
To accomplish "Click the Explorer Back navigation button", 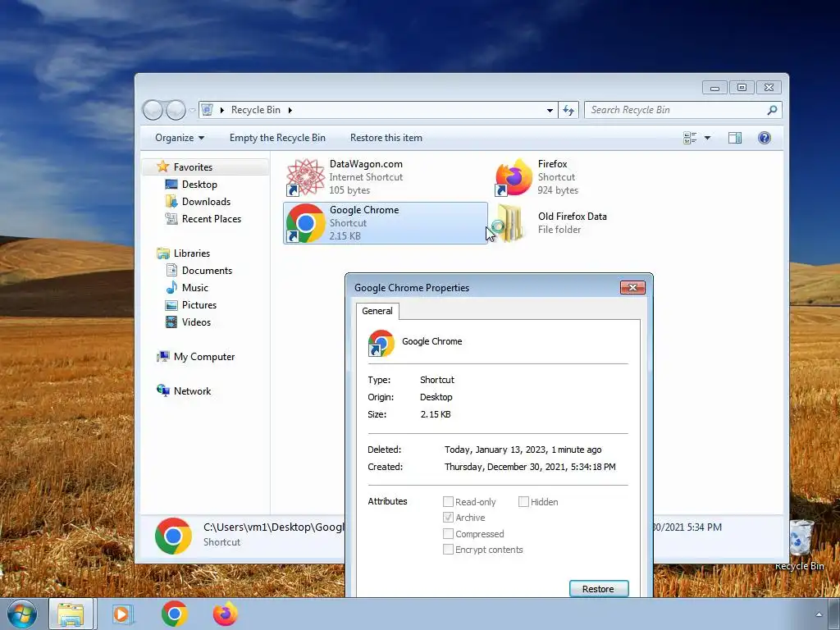I will point(153,110).
